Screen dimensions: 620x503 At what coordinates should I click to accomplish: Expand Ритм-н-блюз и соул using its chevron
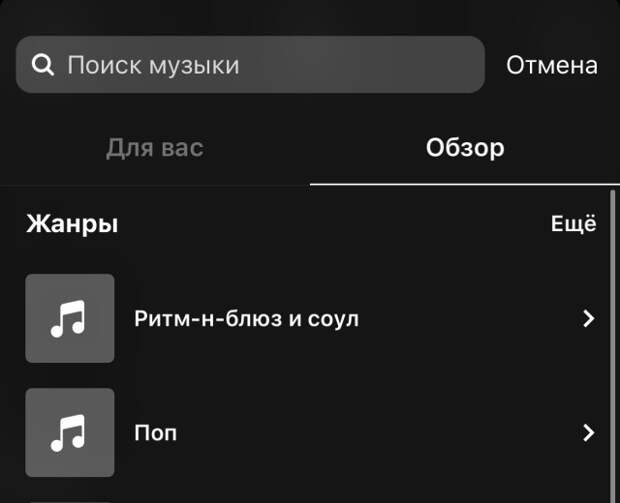[589, 318]
